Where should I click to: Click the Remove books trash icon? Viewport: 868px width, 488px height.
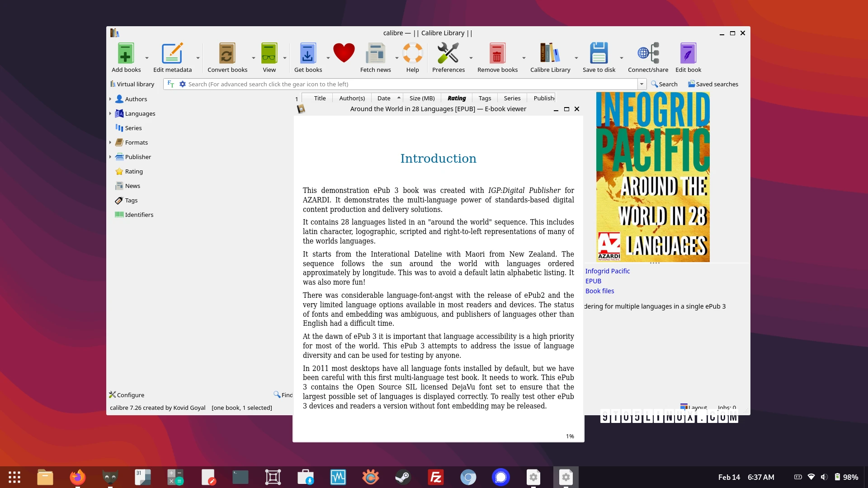point(497,54)
